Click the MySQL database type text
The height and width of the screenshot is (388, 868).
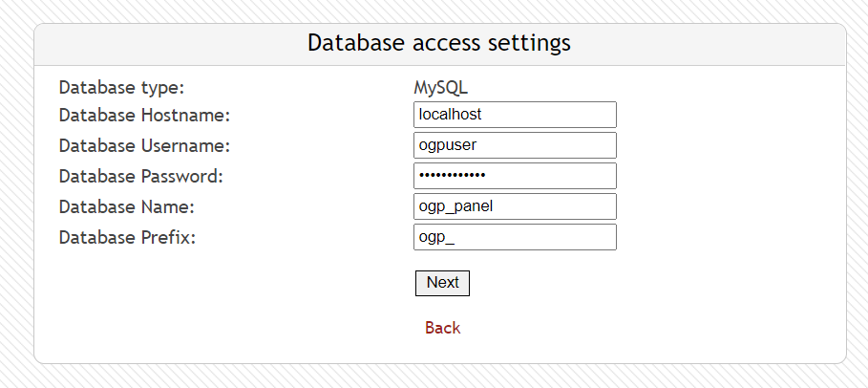click(440, 88)
